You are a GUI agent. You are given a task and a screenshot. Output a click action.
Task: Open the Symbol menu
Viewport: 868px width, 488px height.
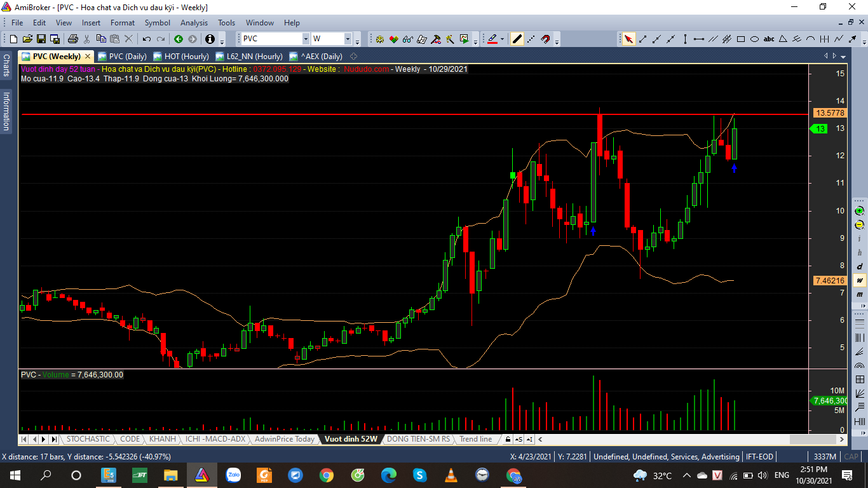point(157,23)
